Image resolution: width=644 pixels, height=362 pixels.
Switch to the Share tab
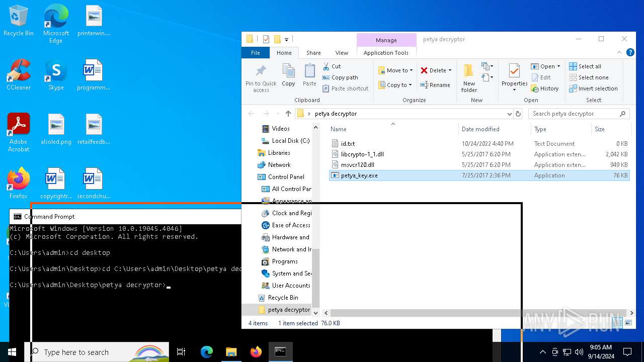tap(313, 53)
